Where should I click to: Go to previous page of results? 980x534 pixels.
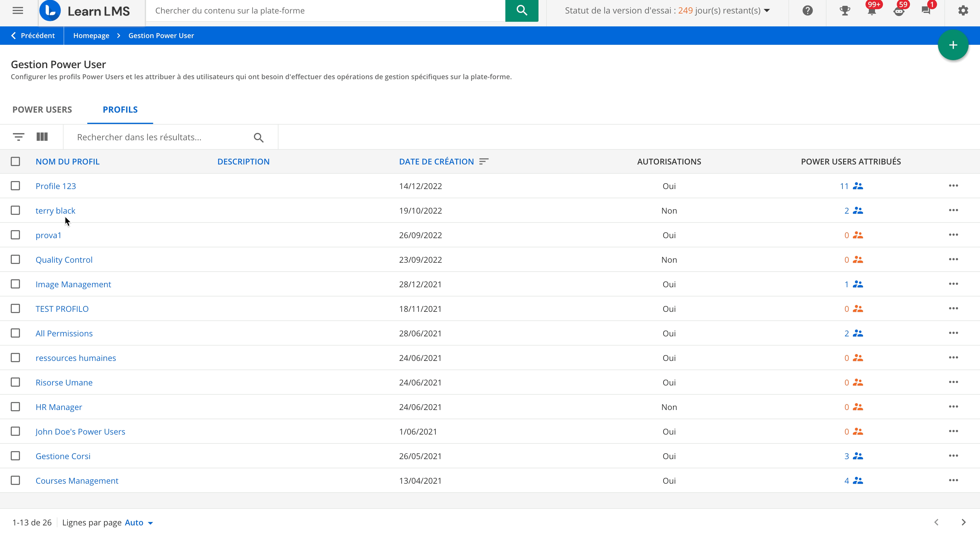[x=936, y=522]
